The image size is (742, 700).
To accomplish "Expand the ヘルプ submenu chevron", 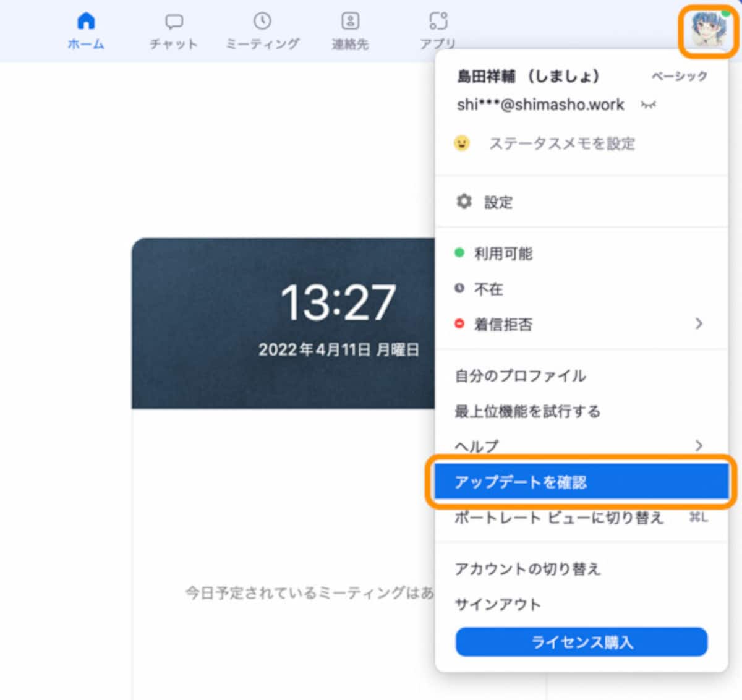I will (699, 445).
